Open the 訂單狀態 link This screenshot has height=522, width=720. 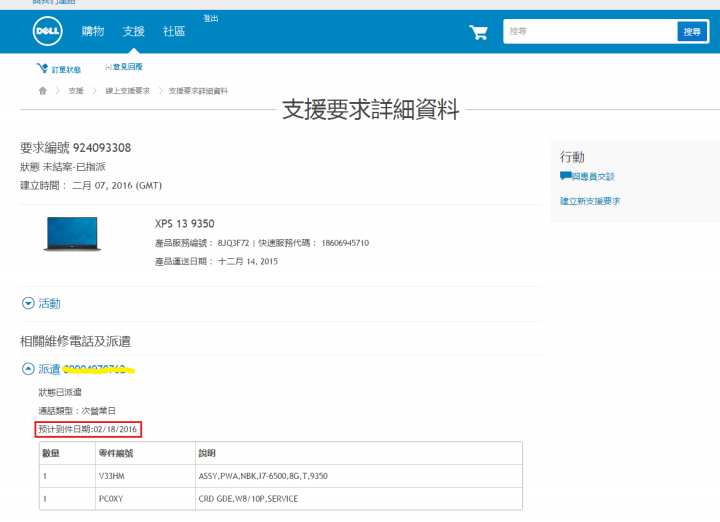click(66, 69)
